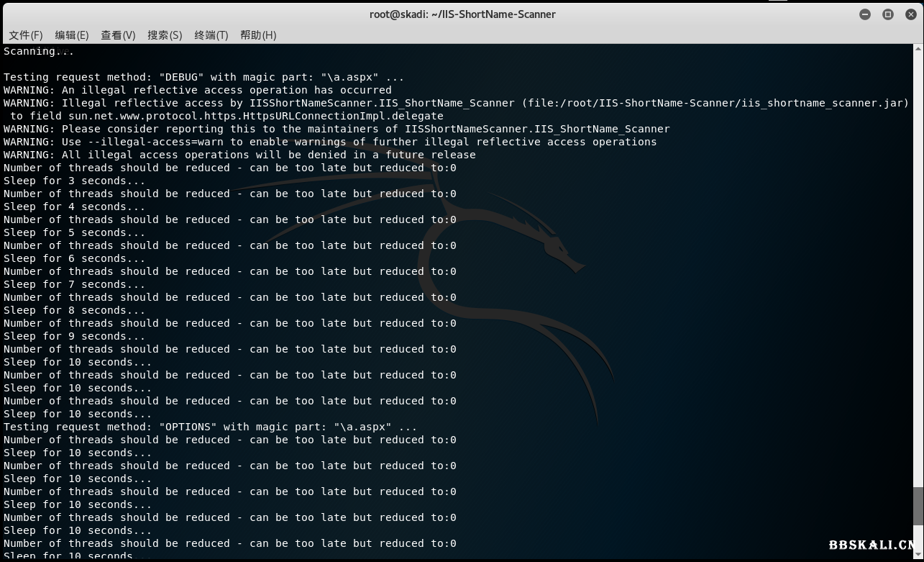Viewport: 924px width, 562px height.
Task: Click the minimize window icon
Action: pos(865,14)
